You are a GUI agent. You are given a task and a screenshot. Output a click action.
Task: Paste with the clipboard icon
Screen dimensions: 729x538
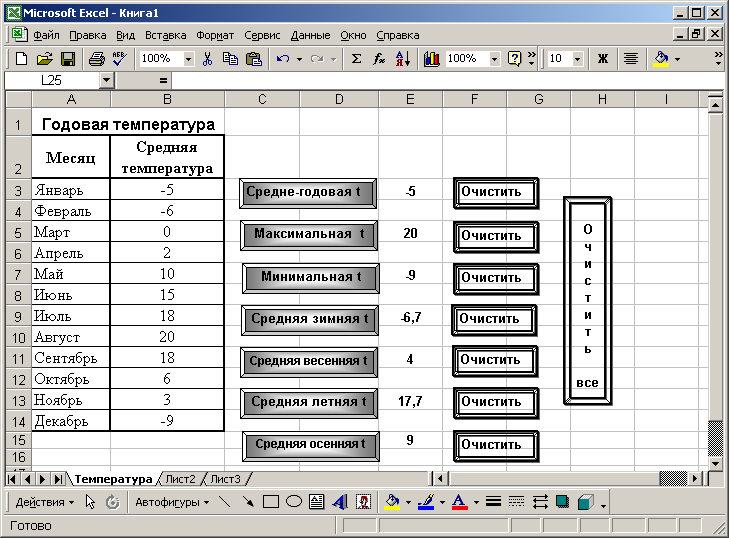pos(254,59)
